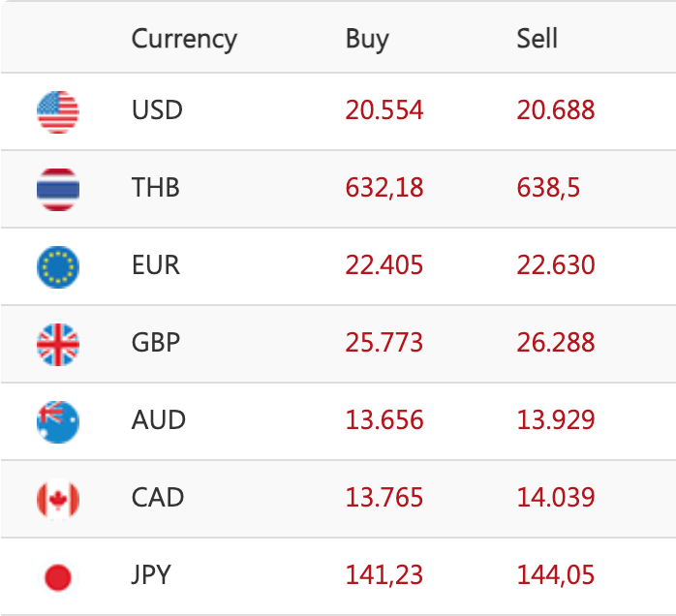
Task: Click the Canada flag icon
Action: click(x=58, y=499)
